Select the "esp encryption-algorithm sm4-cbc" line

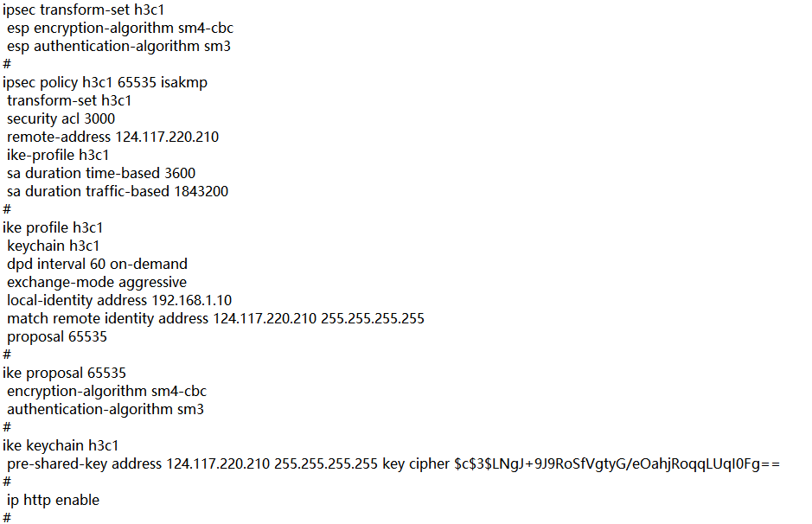(118, 28)
